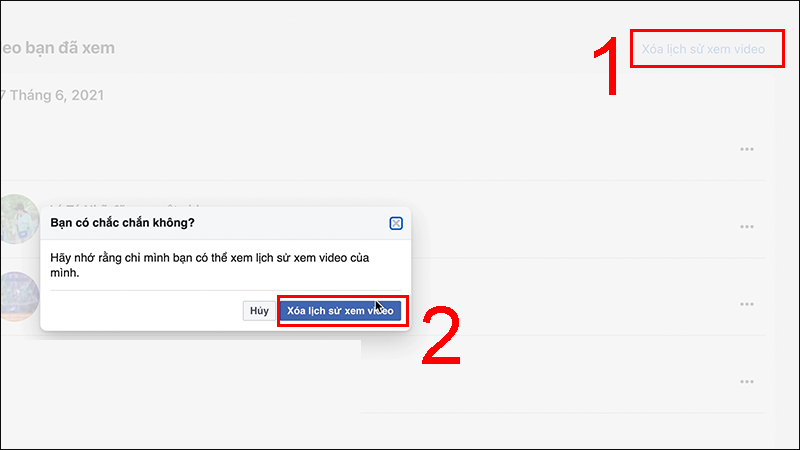Click the dialog title 'Bạn có chắc chắn không?'
The height and width of the screenshot is (450, 800).
[x=122, y=223]
